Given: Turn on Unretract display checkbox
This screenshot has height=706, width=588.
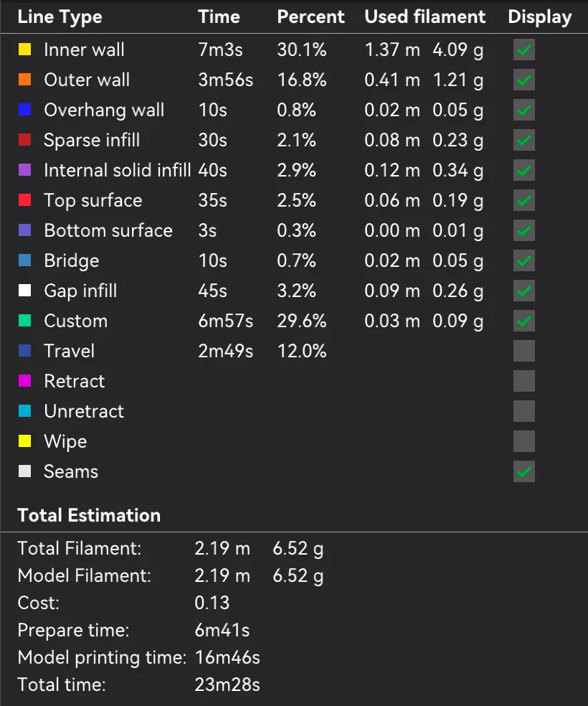Looking at the screenshot, I should tap(524, 411).
